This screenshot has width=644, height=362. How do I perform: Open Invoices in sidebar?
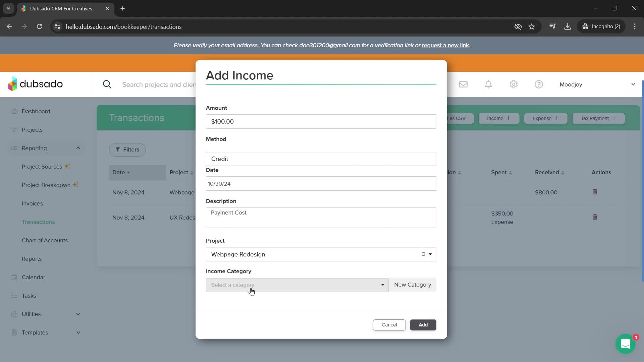pyautogui.click(x=32, y=203)
